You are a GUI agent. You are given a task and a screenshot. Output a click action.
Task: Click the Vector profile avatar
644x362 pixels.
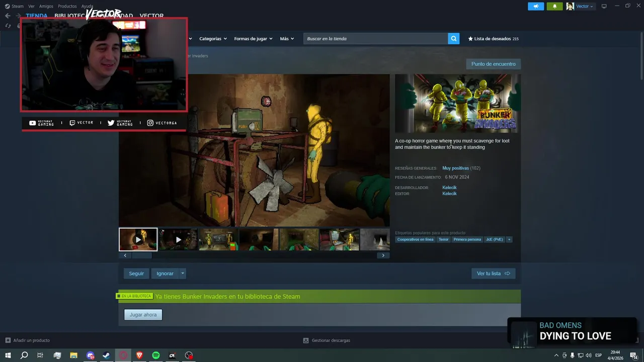click(x=570, y=6)
